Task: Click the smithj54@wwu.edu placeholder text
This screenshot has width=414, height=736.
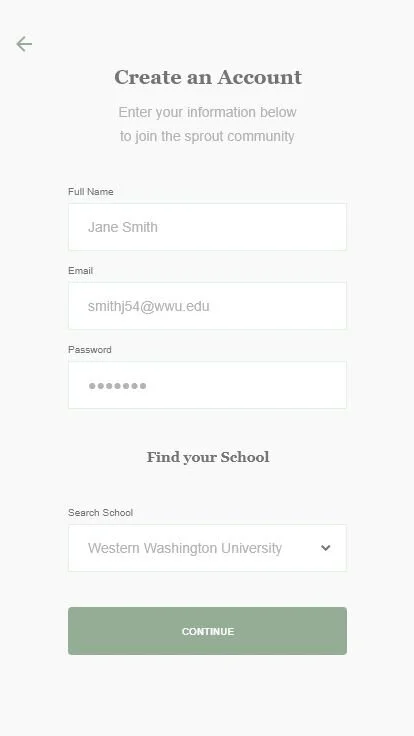Action: point(148,306)
